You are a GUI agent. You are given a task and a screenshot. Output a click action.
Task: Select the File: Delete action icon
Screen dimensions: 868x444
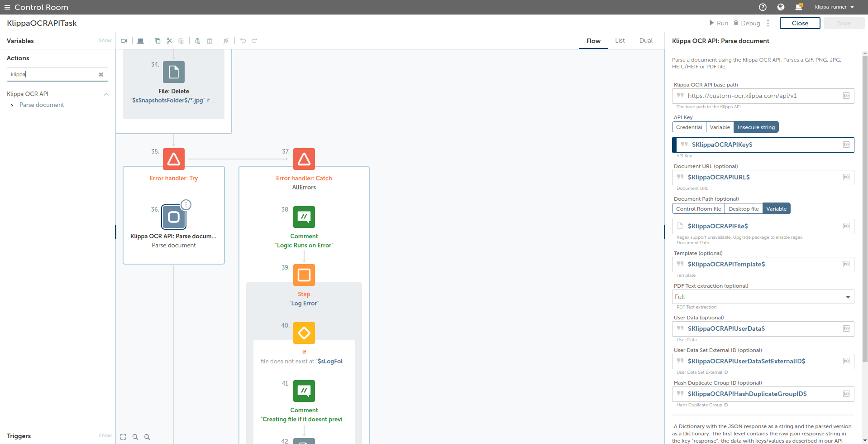(x=174, y=72)
